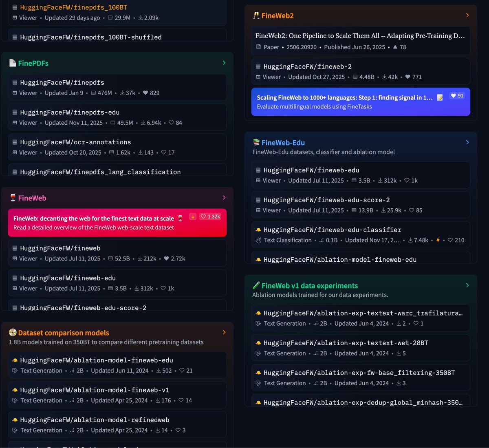Click Text Classification icon on fineweb-edu-classifier card
The height and width of the screenshot is (448, 489).
coord(258,241)
